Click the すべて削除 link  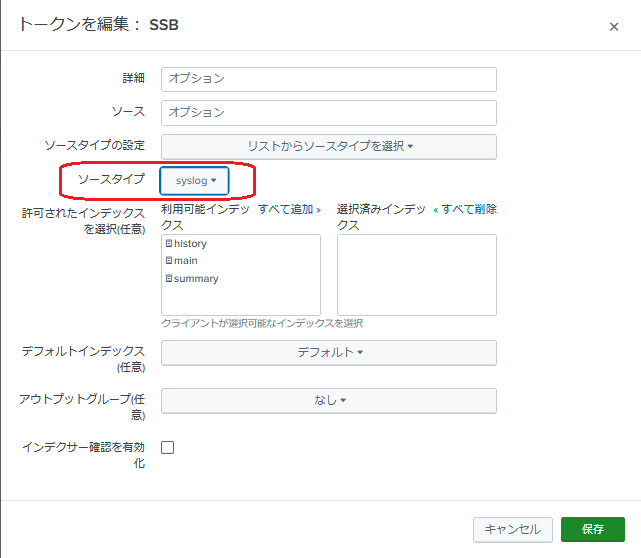469,209
